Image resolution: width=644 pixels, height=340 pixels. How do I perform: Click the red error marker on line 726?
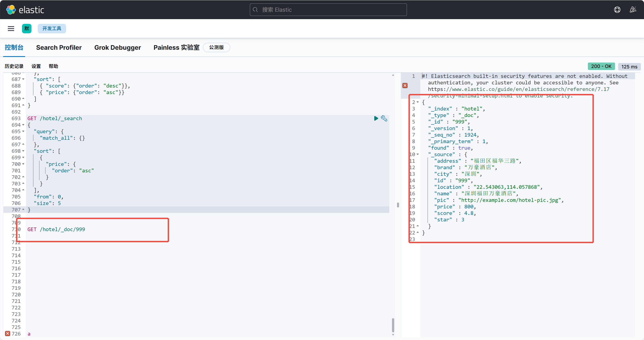(7, 333)
